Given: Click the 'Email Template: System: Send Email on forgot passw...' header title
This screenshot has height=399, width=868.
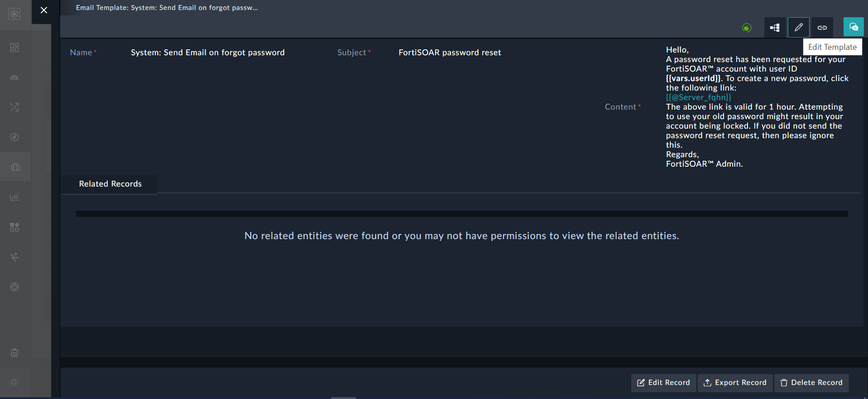Looking at the screenshot, I should click(167, 8).
